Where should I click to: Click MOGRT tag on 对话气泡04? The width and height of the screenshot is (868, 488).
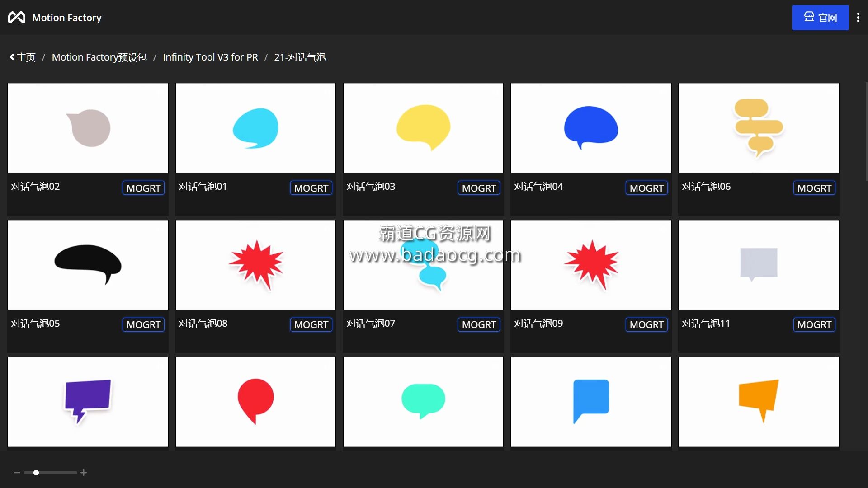click(x=646, y=188)
